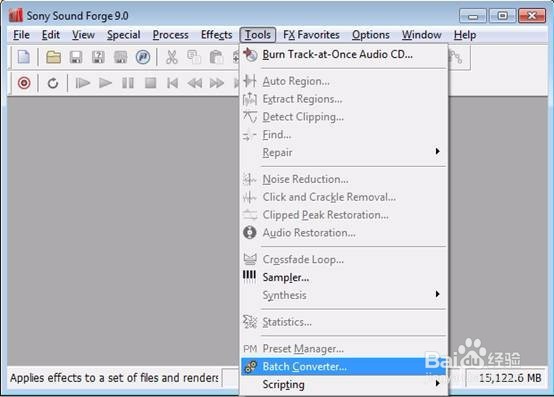
Task: Click the Burn Track-at-Once CD icon
Action: (x=250, y=54)
